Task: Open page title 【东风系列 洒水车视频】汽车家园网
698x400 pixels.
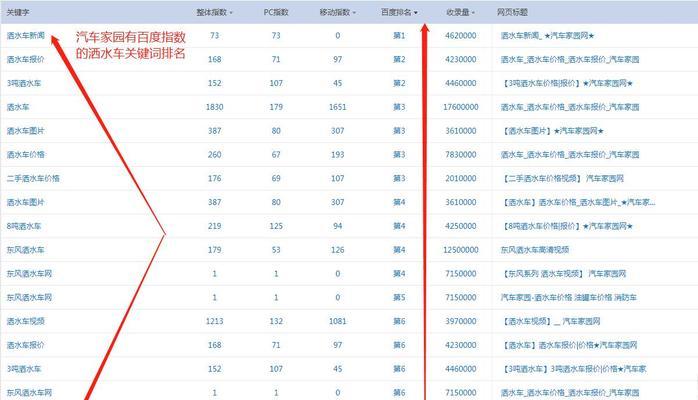Action: [564, 274]
